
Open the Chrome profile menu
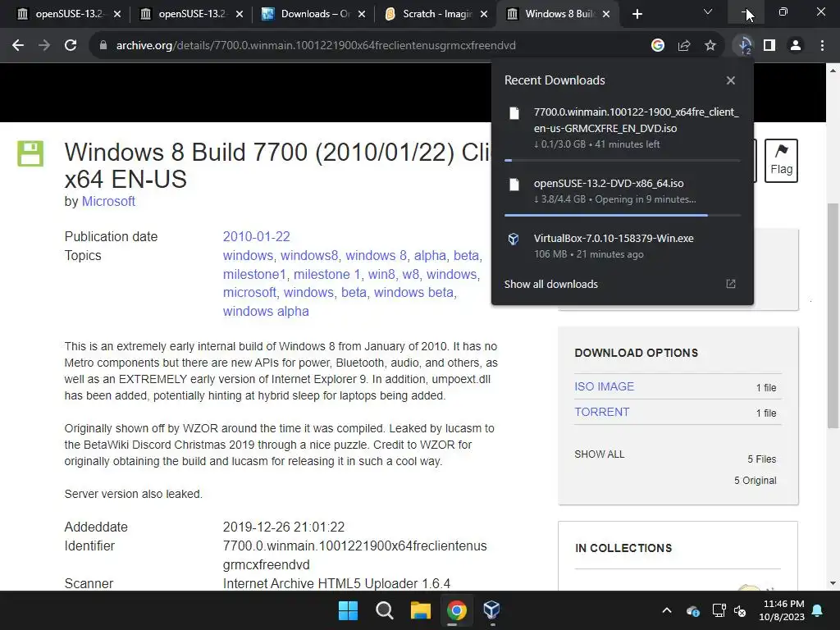click(796, 46)
